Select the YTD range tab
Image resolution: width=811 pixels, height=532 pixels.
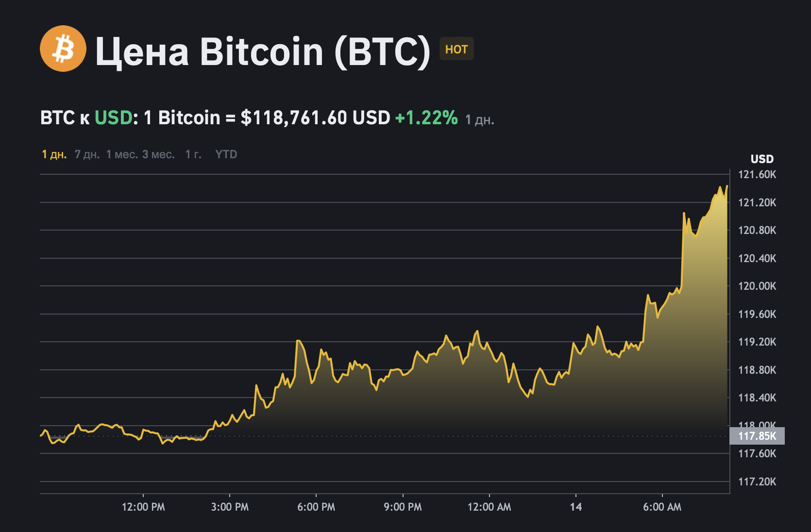pos(226,154)
